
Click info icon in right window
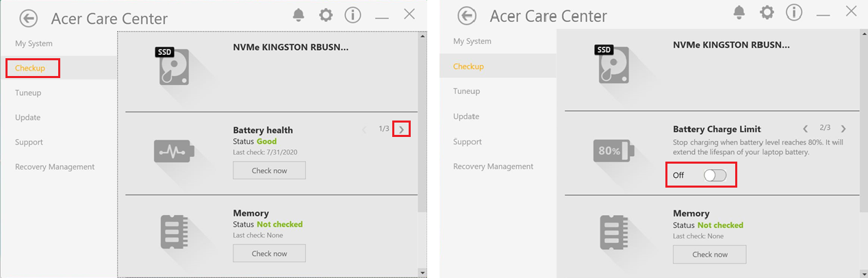(793, 12)
